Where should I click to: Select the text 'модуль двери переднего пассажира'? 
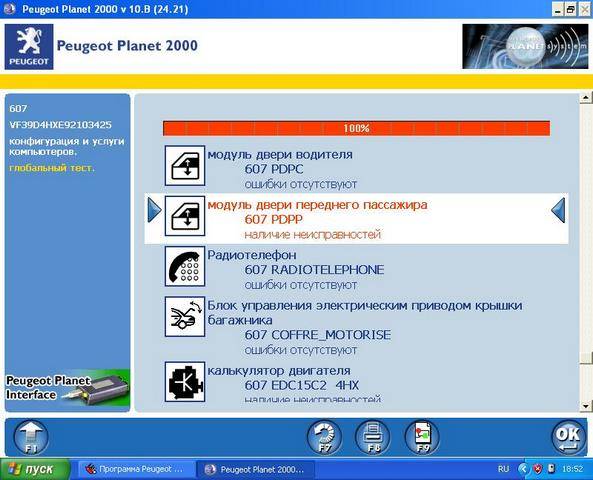click(x=317, y=205)
